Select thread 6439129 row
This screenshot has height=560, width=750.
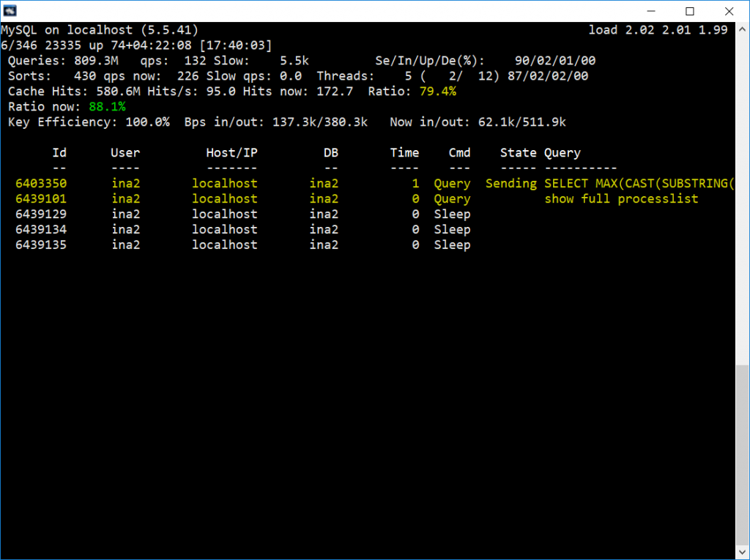pos(243,214)
